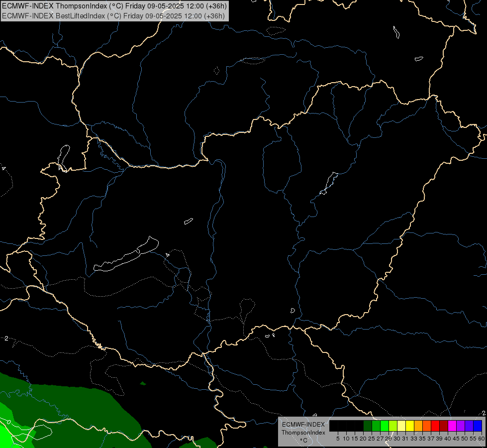
Task: Choose the lime 29–30 legend swatch
Action: pos(393,426)
